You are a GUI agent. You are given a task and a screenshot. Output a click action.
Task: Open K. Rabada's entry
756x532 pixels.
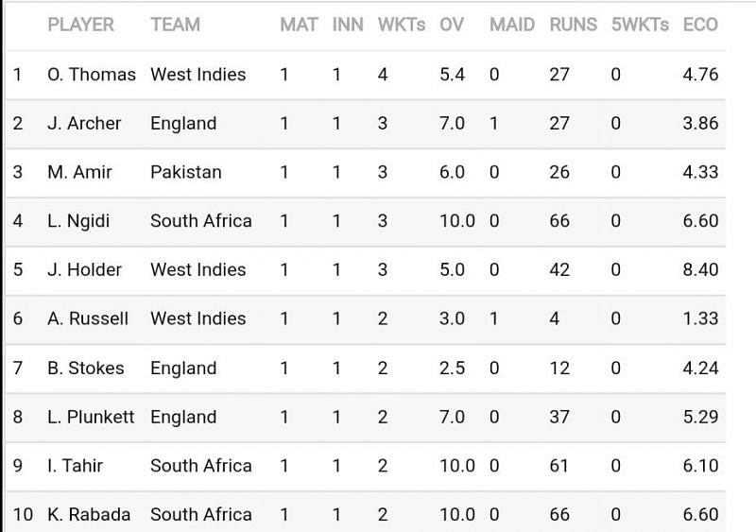pos(89,515)
